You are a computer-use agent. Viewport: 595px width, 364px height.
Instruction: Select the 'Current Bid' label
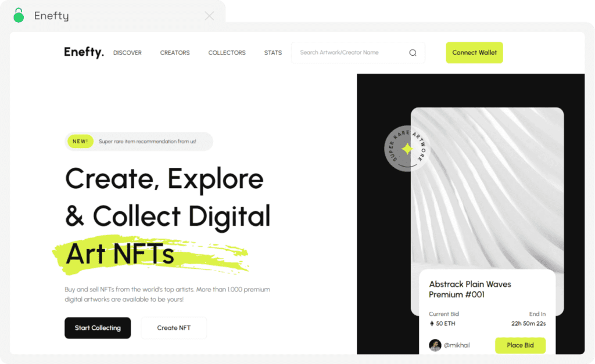[443, 314]
